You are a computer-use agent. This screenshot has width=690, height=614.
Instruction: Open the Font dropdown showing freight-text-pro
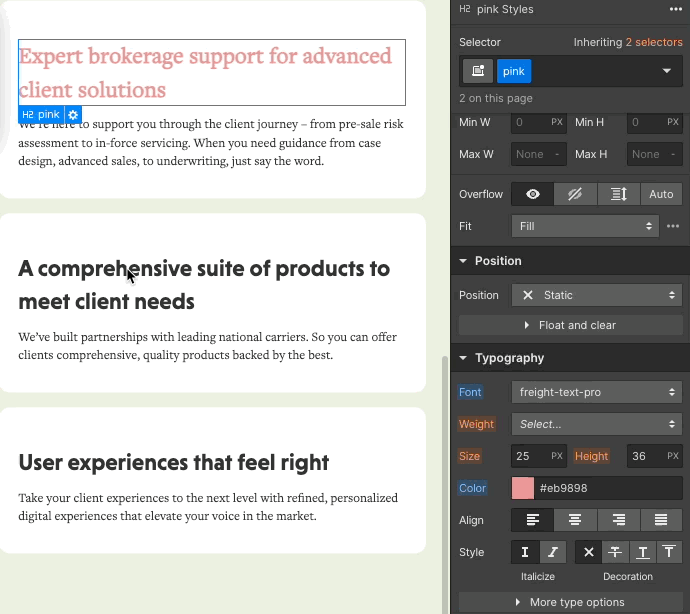tap(597, 392)
